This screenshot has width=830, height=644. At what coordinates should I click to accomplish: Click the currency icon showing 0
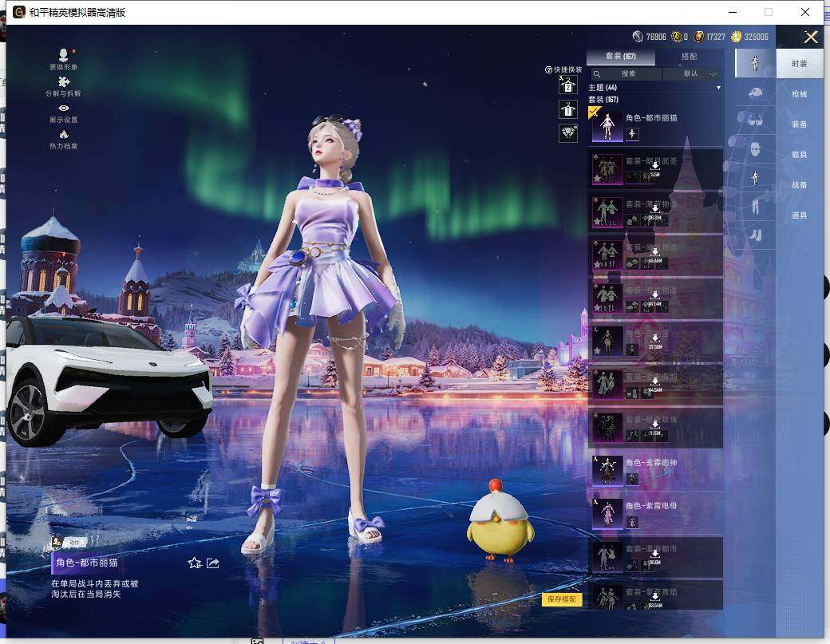point(677,37)
